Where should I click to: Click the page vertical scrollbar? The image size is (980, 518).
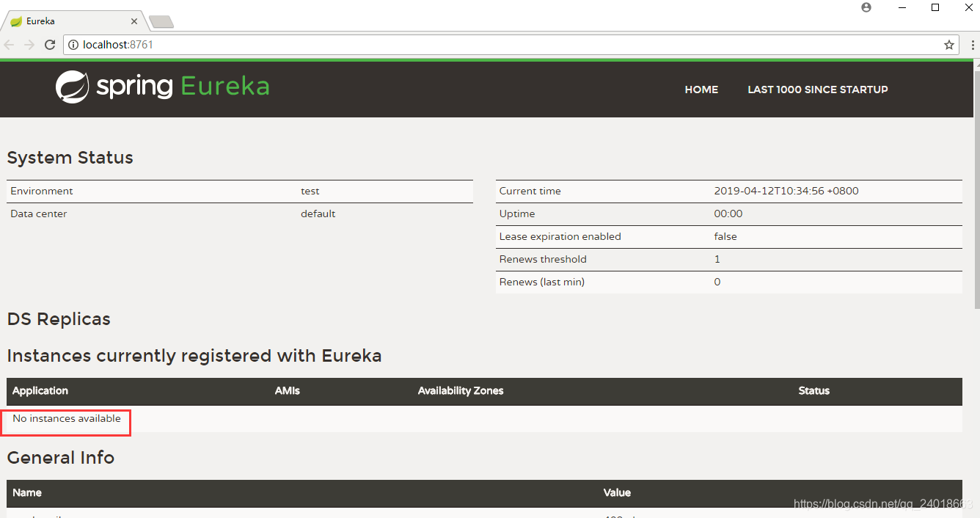tap(976, 191)
